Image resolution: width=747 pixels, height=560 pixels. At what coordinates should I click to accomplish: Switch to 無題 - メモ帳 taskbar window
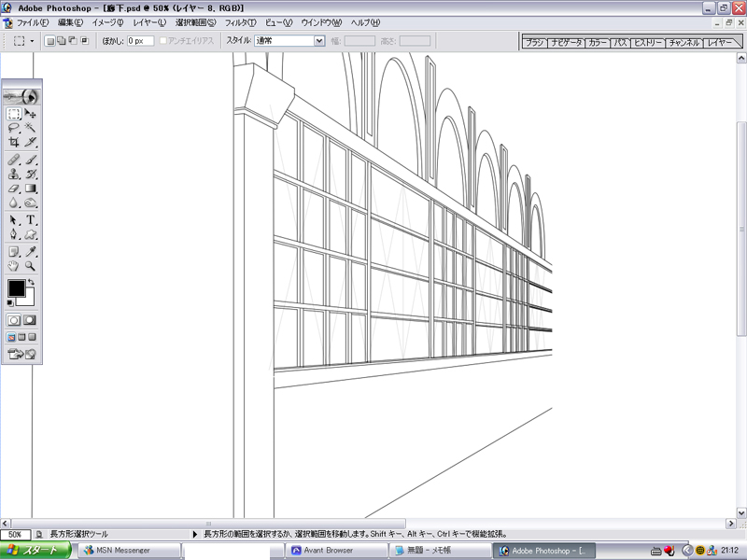[x=440, y=551]
